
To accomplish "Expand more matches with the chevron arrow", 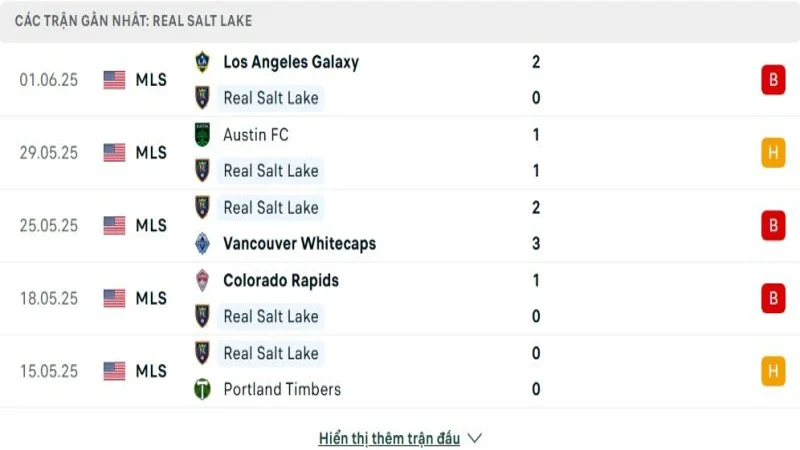I will (475, 438).
